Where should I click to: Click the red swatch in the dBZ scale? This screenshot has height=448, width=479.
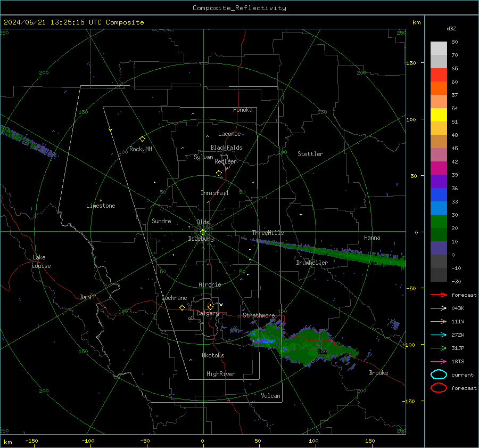click(x=439, y=75)
